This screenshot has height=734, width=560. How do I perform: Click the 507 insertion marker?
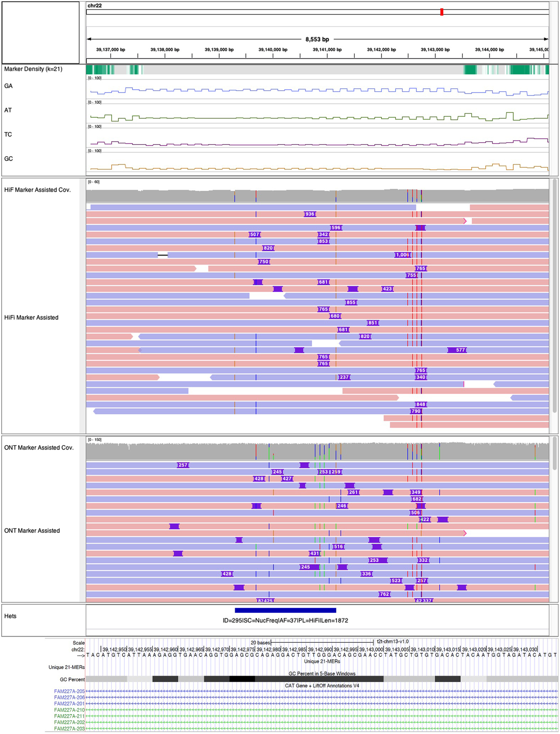tap(254, 235)
